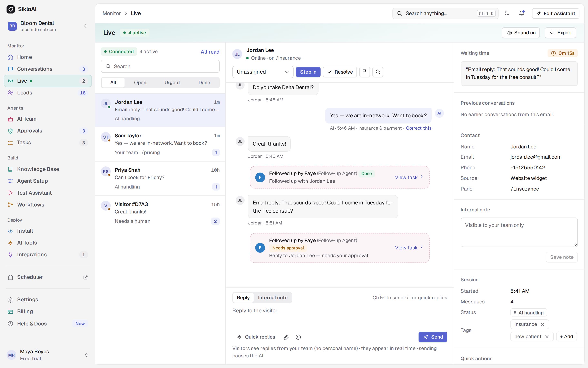Screen dimensions: 588x368
Task: Open the emoji picker smiley icon
Action: pos(298,337)
